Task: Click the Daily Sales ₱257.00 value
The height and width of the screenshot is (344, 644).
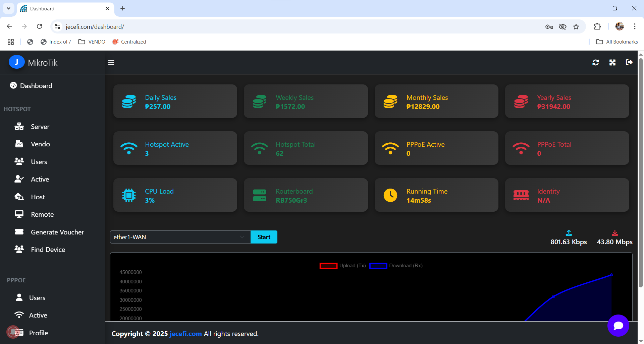Action: coord(158,107)
